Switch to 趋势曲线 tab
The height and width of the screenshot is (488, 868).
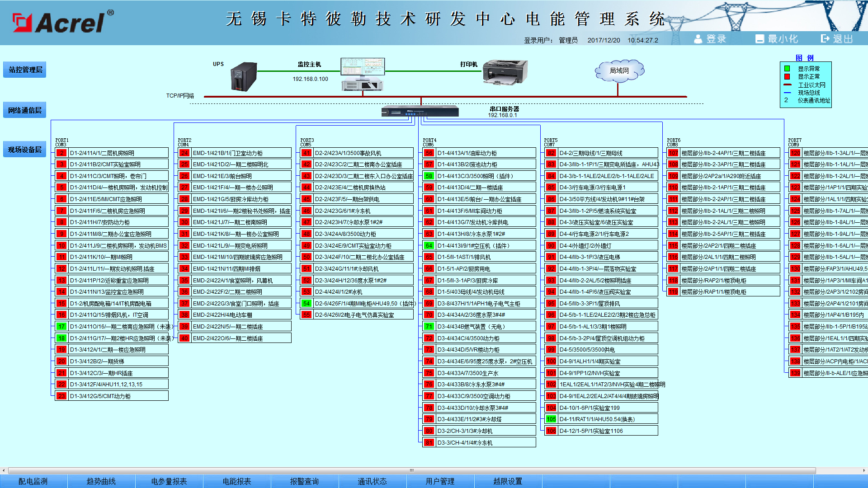(101, 481)
